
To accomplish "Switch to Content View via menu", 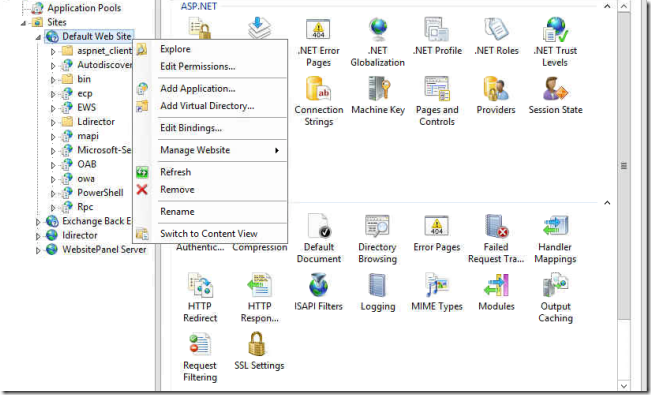I will [210, 233].
